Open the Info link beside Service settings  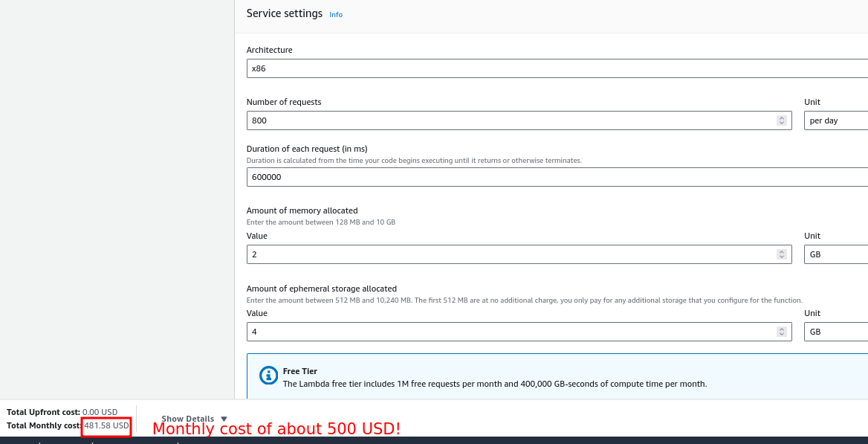[336, 15]
